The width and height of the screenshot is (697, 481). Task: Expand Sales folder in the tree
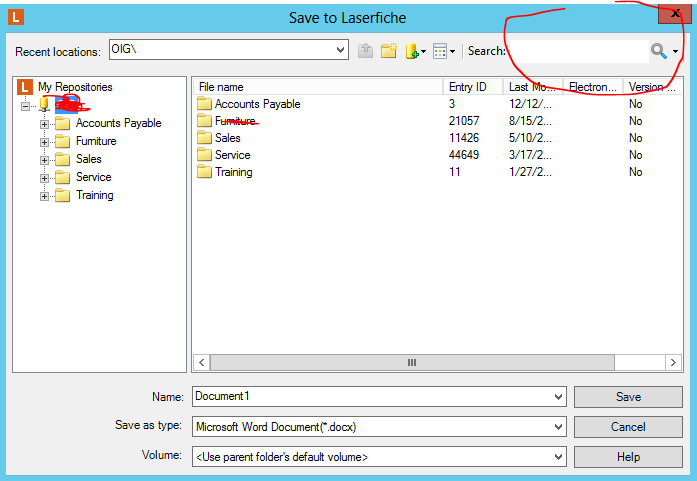tap(44, 160)
